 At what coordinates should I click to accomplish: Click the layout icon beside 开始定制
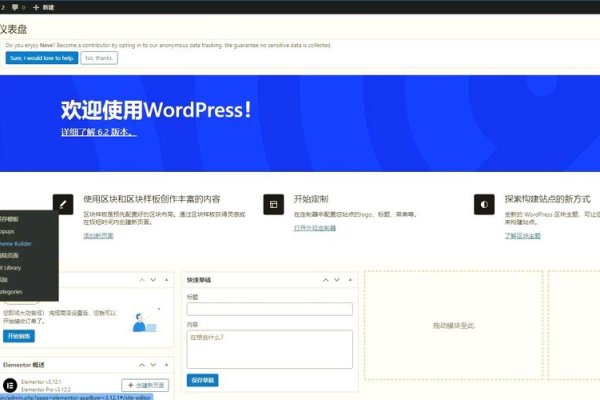point(274,204)
